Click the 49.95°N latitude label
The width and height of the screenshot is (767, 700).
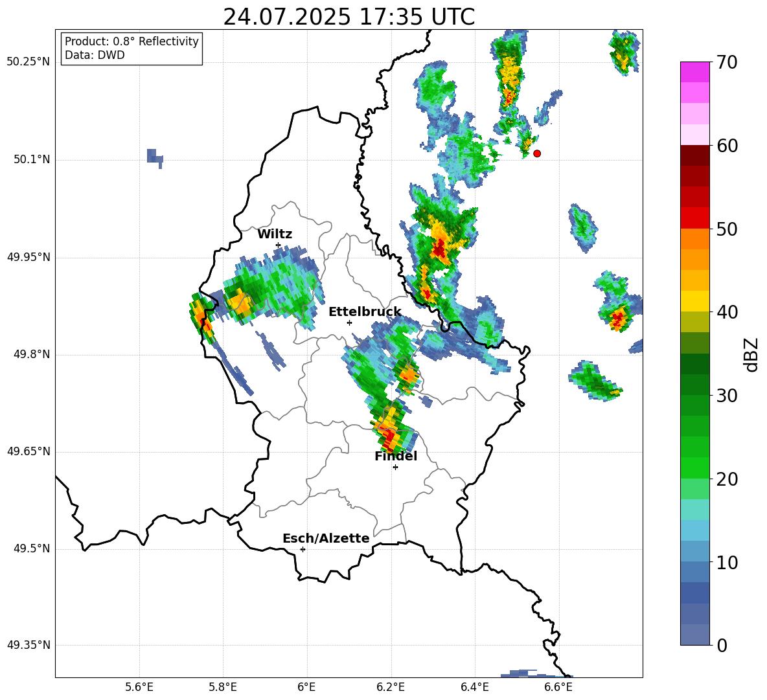(x=29, y=257)
